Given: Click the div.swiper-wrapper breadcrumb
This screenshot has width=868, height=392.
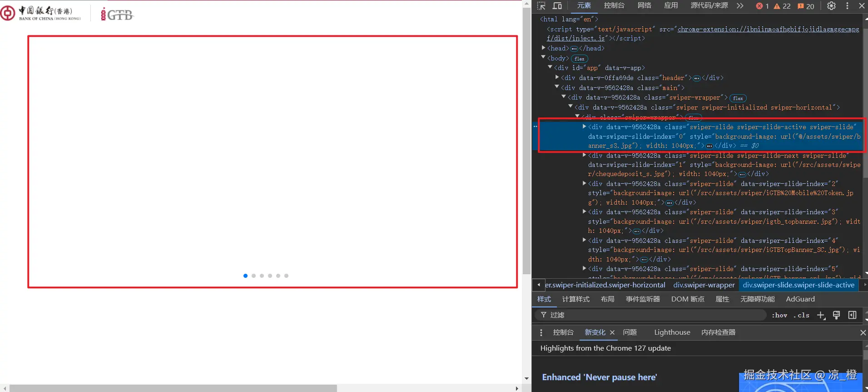Looking at the screenshot, I should point(704,285).
